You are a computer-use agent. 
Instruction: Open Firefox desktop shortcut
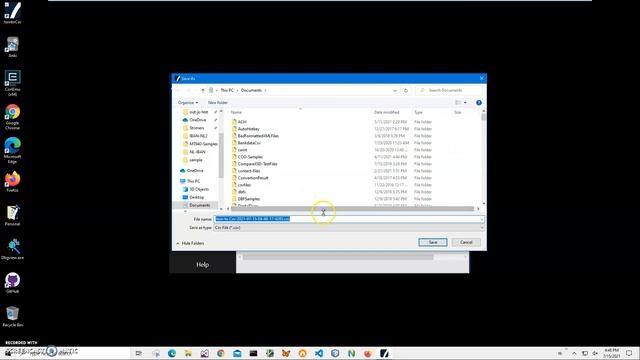[12, 182]
